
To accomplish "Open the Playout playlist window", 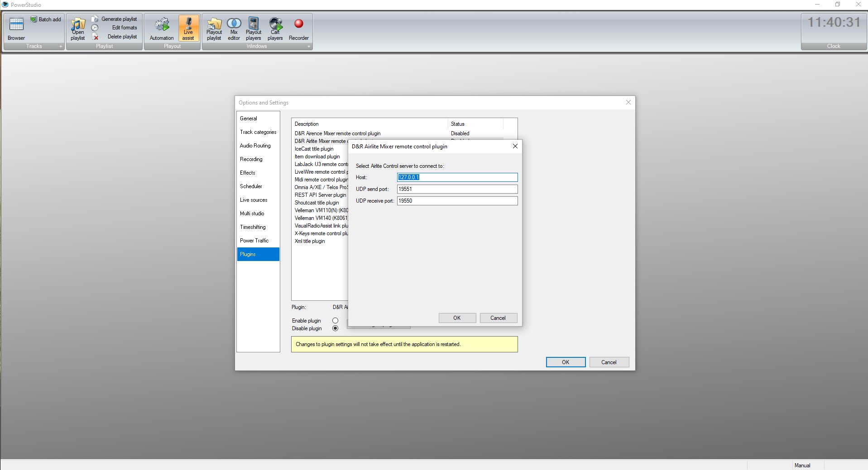I will point(214,28).
